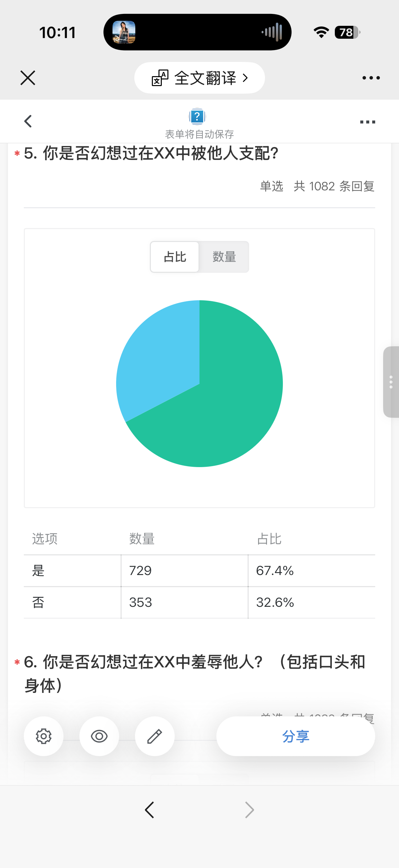This screenshot has width=399, height=868.
Task: Go back using the form header arrow
Action: coord(28,121)
